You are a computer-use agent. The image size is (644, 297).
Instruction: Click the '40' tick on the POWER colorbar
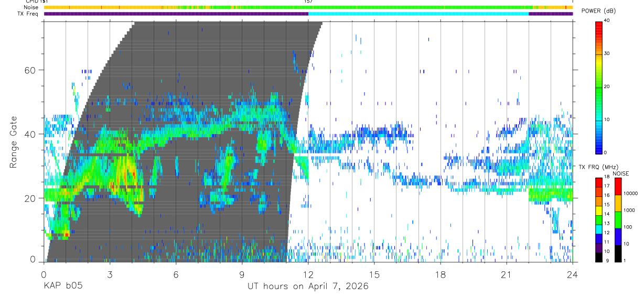click(607, 21)
